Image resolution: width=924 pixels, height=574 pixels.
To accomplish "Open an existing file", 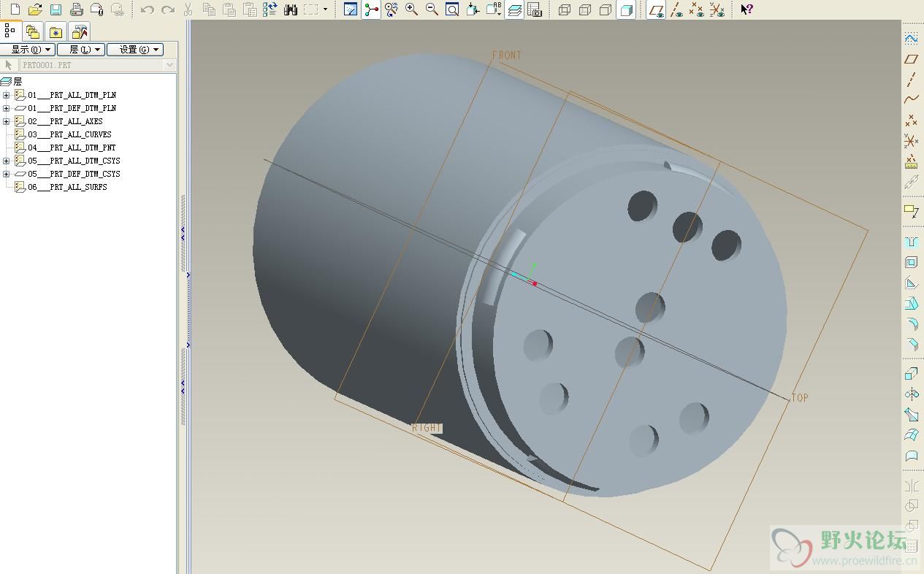I will (x=35, y=9).
